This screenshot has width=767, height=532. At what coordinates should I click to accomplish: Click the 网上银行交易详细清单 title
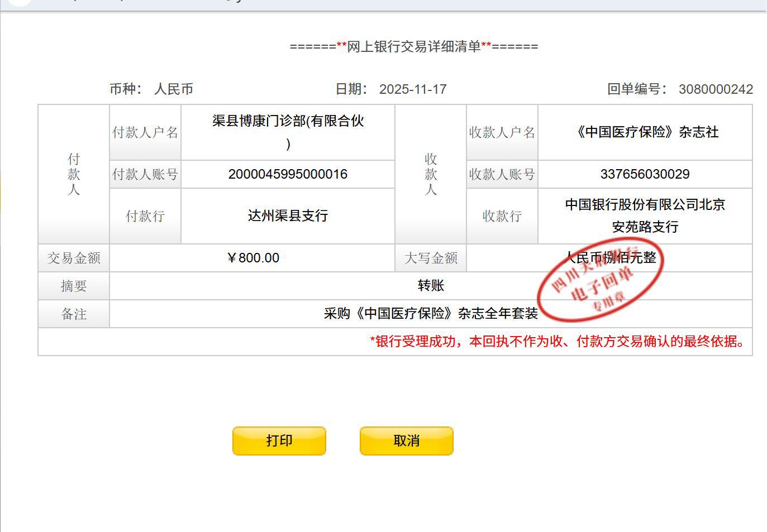tap(413, 47)
